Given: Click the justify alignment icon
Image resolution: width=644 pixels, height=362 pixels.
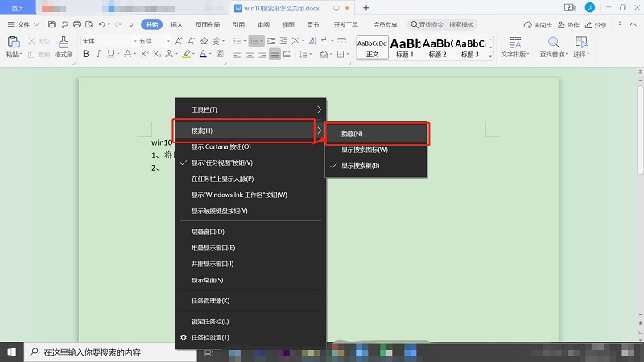Looking at the screenshot, I should coord(275,55).
